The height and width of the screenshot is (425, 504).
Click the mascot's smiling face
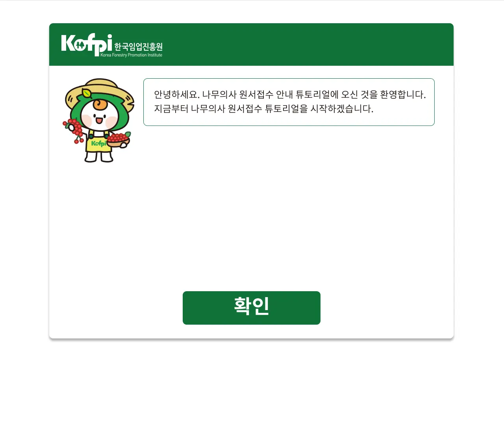100,118
